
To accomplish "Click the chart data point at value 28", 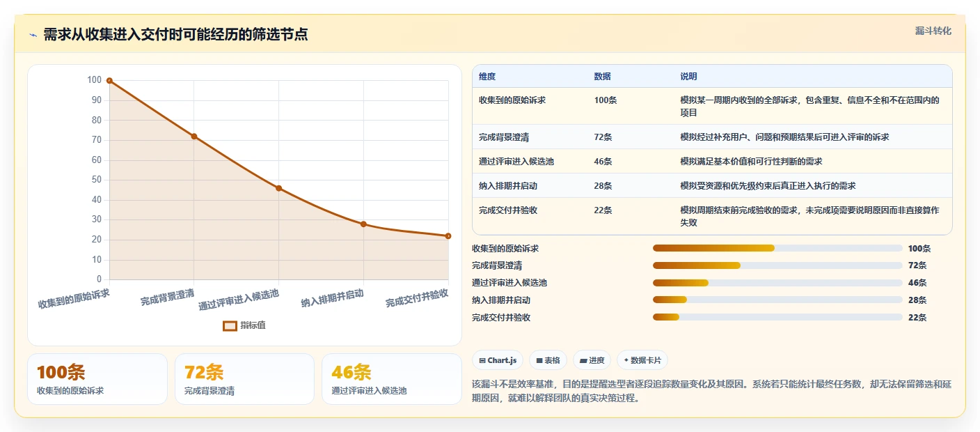I will pos(363,224).
